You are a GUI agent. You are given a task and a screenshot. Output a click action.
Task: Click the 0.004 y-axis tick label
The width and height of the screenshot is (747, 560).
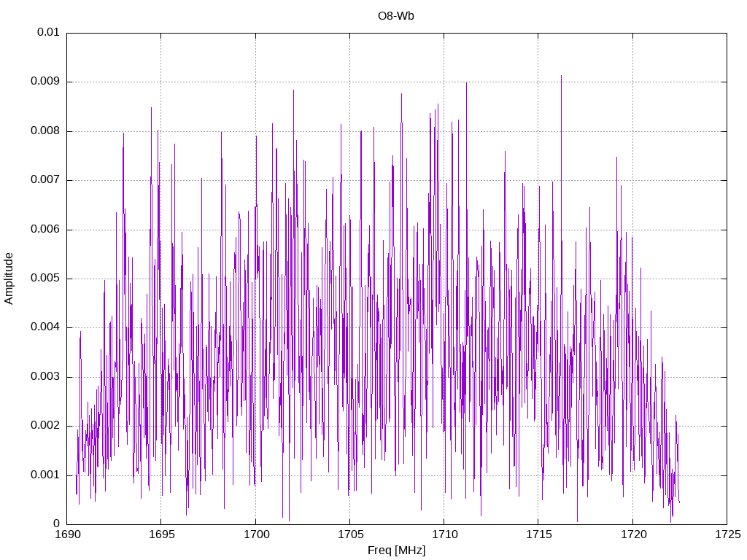tap(45, 327)
